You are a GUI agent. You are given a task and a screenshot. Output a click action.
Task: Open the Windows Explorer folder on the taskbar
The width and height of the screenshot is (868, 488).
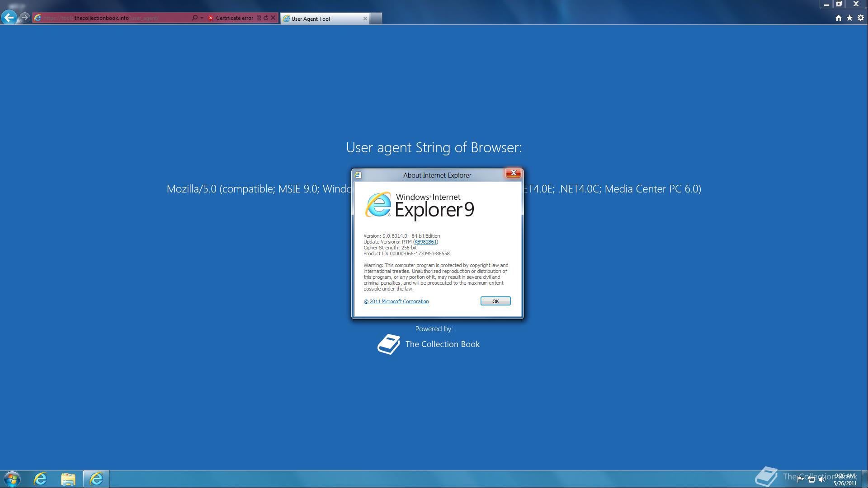point(68,479)
